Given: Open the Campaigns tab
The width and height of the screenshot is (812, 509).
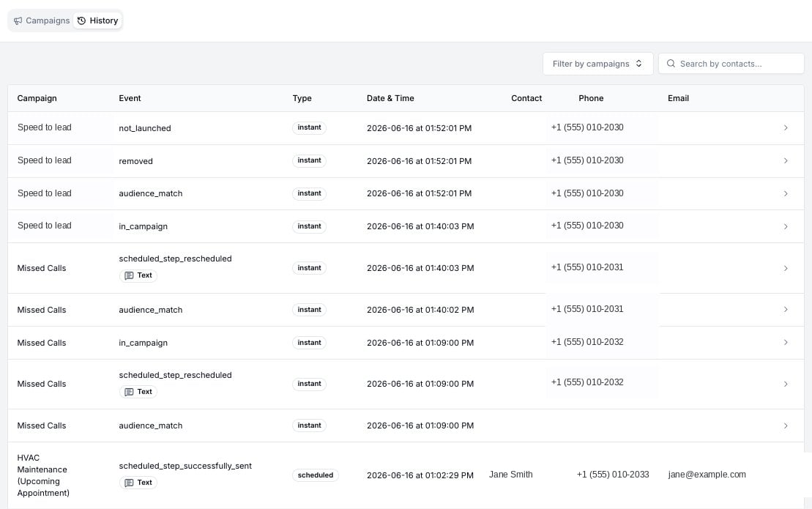Looking at the screenshot, I should [x=42, y=21].
